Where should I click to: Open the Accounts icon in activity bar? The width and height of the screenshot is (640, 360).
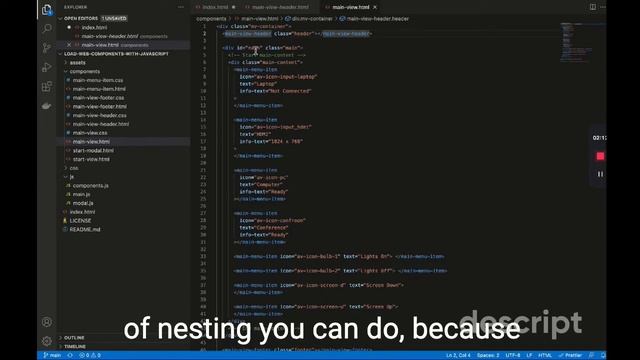47,322
